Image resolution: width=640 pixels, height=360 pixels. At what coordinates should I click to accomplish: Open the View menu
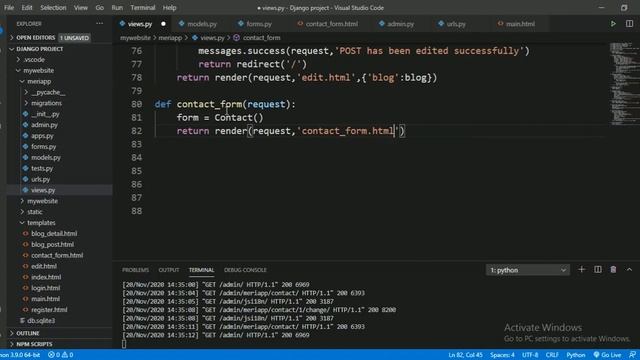[81, 8]
